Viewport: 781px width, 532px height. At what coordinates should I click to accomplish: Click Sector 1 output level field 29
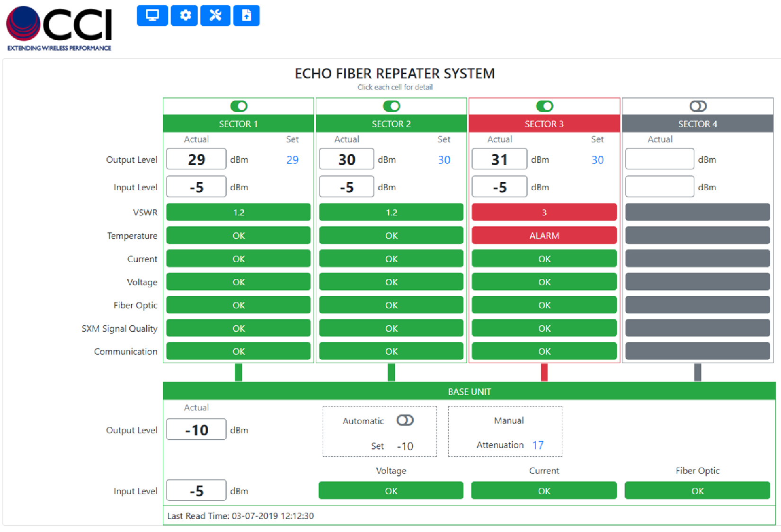pos(196,159)
